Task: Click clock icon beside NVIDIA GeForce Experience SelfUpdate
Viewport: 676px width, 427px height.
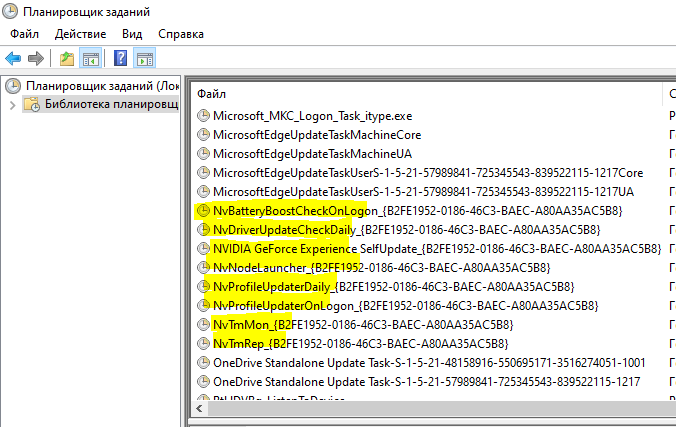Action: 203,248
